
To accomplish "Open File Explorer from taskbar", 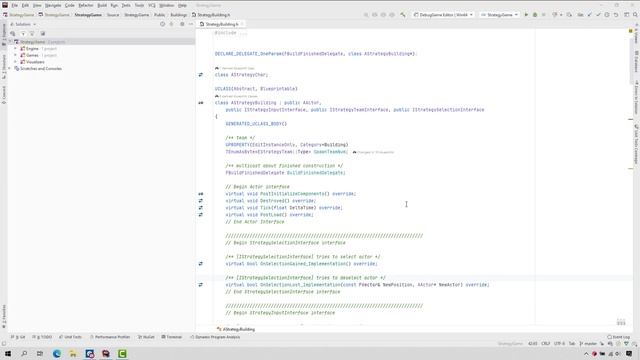I will 73,353.
